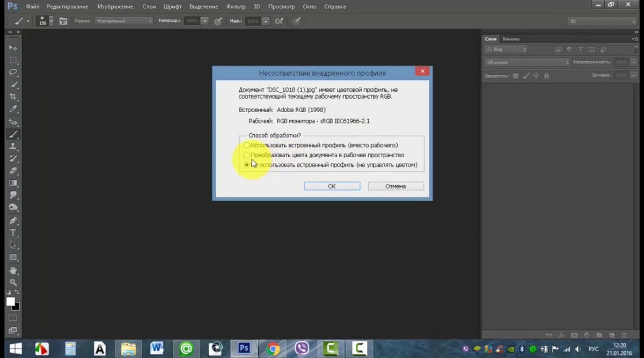644x358 pixels.
Task: Select the Move tool in the toolbox
Action: click(x=13, y=48)
